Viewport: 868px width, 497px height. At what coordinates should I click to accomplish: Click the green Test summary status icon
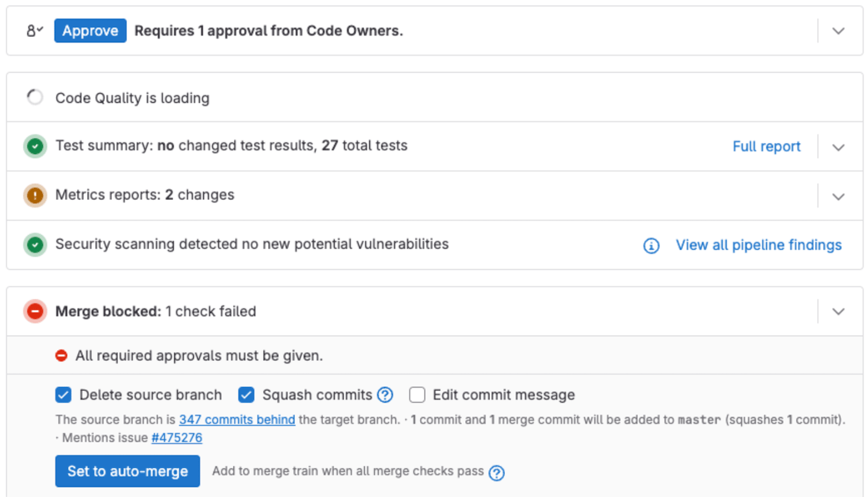pyautogui.click(x=35, y=146)
